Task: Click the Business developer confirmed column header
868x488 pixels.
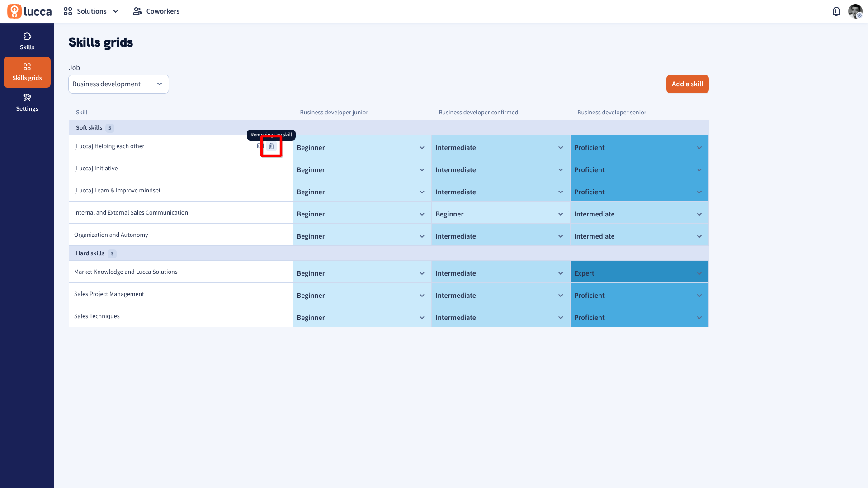Action: (478, 113)
